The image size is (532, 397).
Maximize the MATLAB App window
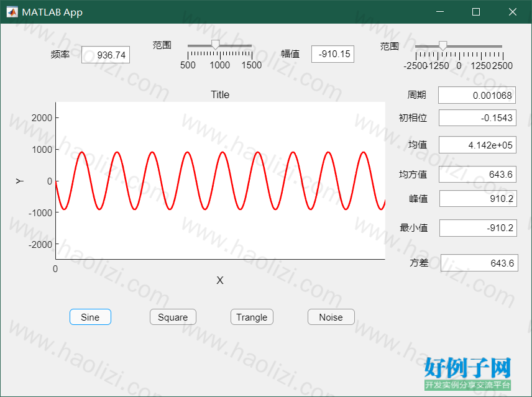[x=476, y=12]
